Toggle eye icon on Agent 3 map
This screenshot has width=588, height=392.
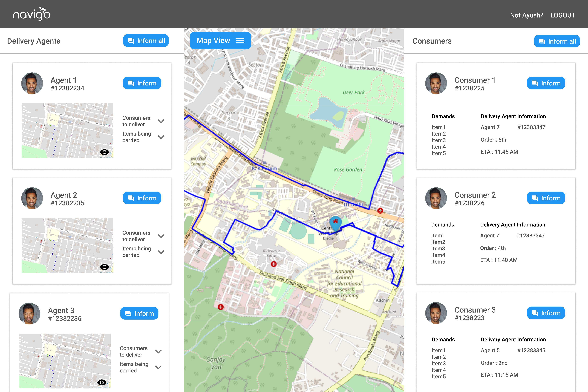pyautogui.click(x=102, y=382)
